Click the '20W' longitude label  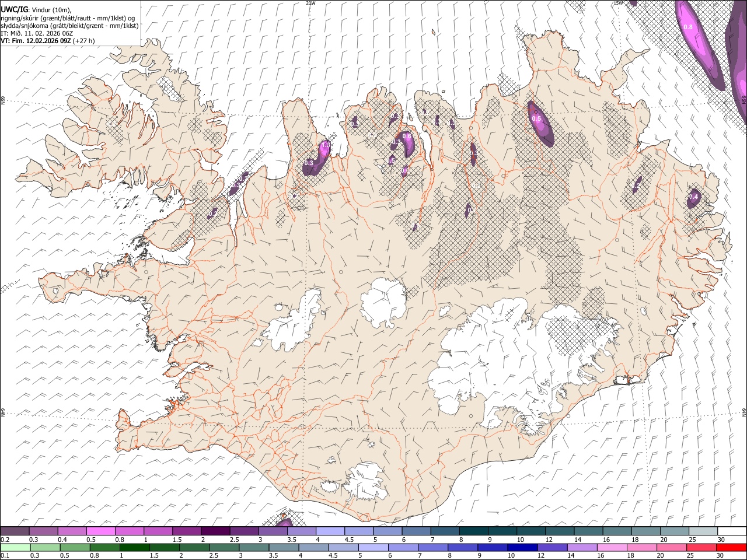310,3
